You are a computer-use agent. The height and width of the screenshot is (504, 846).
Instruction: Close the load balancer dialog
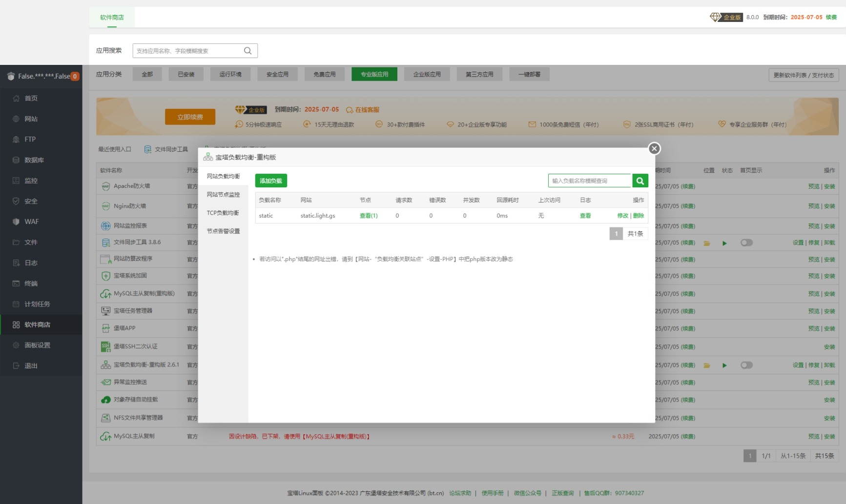coord(655,148)
